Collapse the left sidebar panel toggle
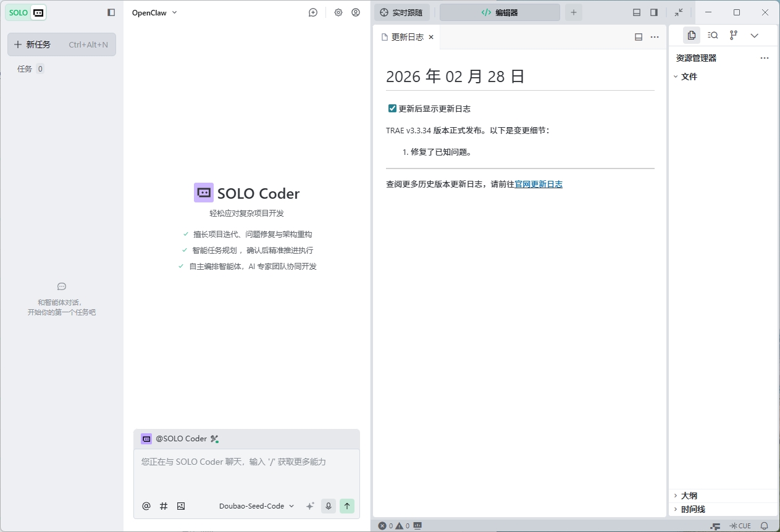780x532 pixels. click(111, 12)
